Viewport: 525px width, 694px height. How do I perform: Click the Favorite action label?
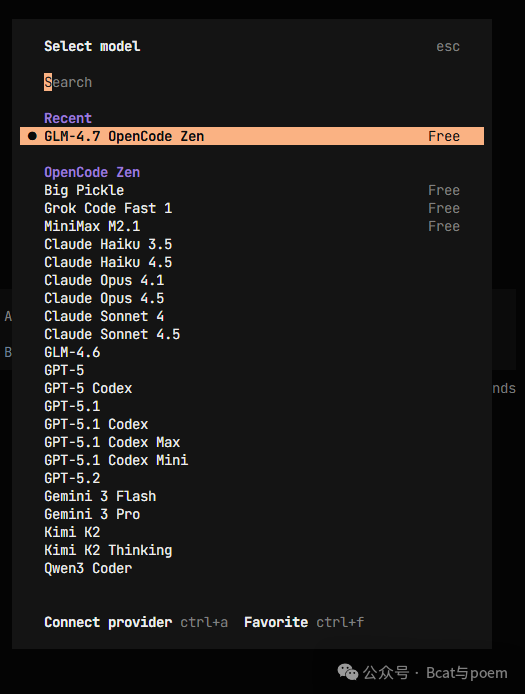[276, 622]
